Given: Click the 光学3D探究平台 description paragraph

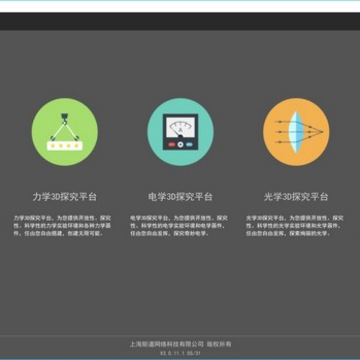Looking at the screenshot, I should pos(295,226).
